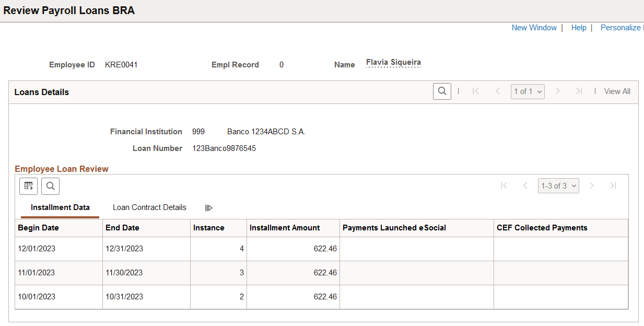This screenshot has height=326, width=644.
Task: Click the Find magnifier icon in Employee Loan Review
Action: [50, 186]
